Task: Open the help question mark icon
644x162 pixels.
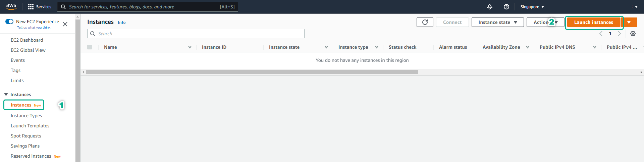Action: tap(506, 7)
